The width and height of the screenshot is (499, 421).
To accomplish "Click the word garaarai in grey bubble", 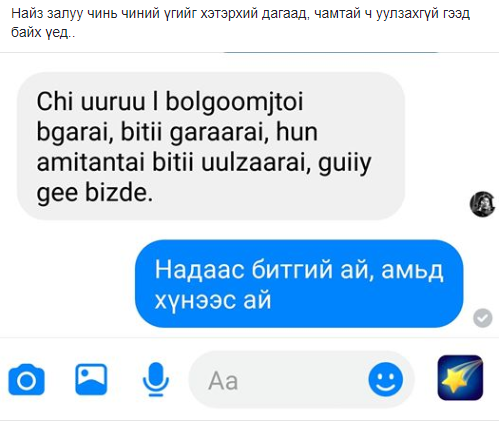I will click(219, 133).
